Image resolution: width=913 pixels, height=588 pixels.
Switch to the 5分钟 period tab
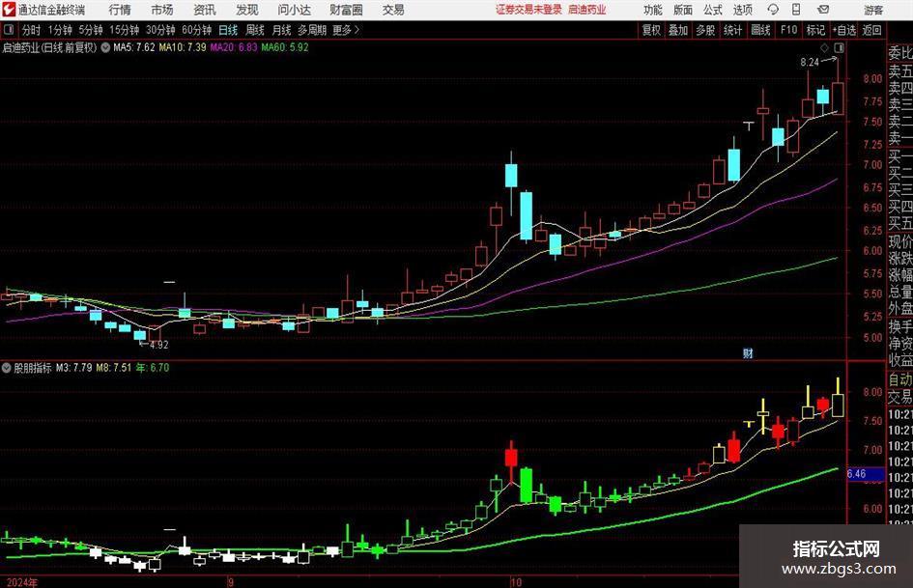click(91, 30)
